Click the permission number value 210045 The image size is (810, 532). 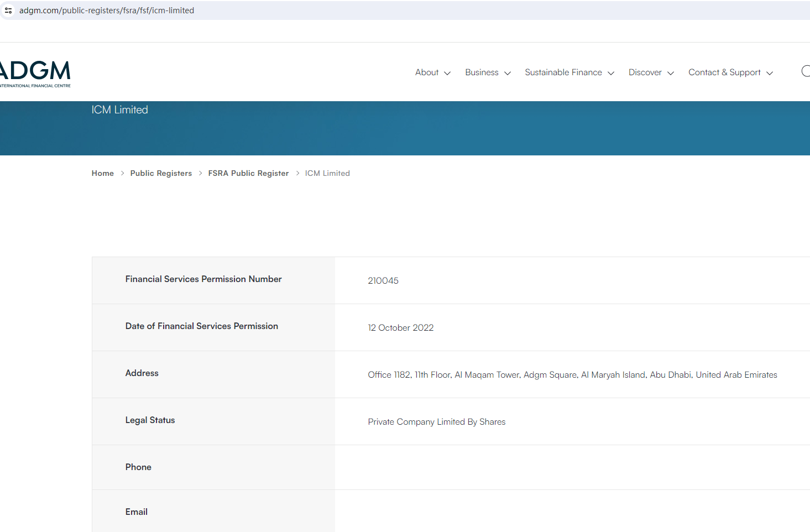[x=383, y=281]
